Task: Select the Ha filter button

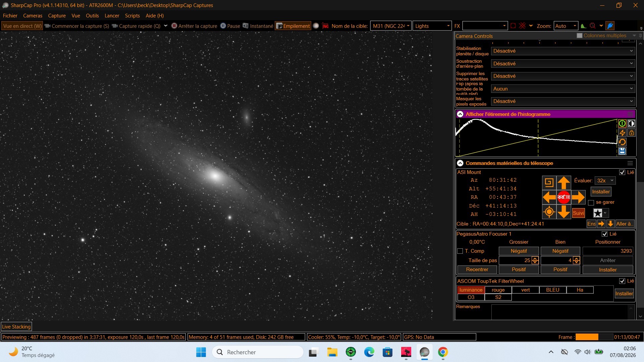Action: tap(580, 290)
